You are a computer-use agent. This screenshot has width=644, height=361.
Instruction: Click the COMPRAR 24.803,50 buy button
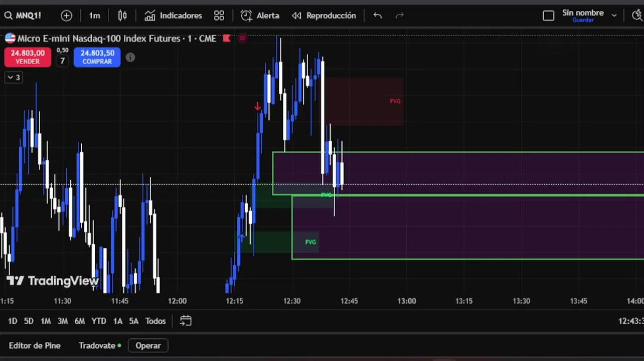click(97, 57)
